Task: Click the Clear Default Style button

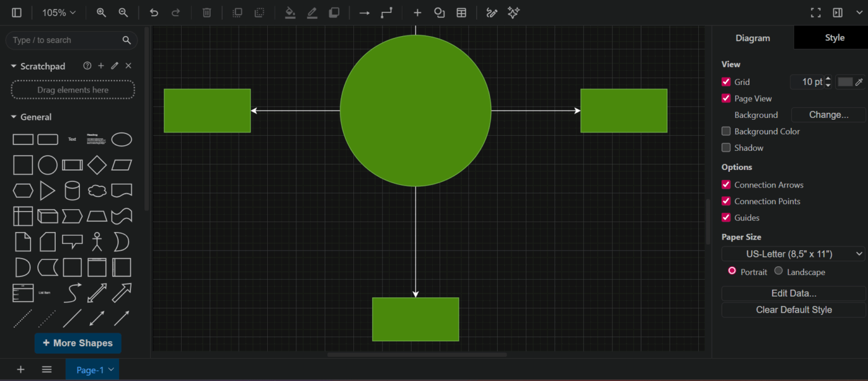Action: (794, 310)
